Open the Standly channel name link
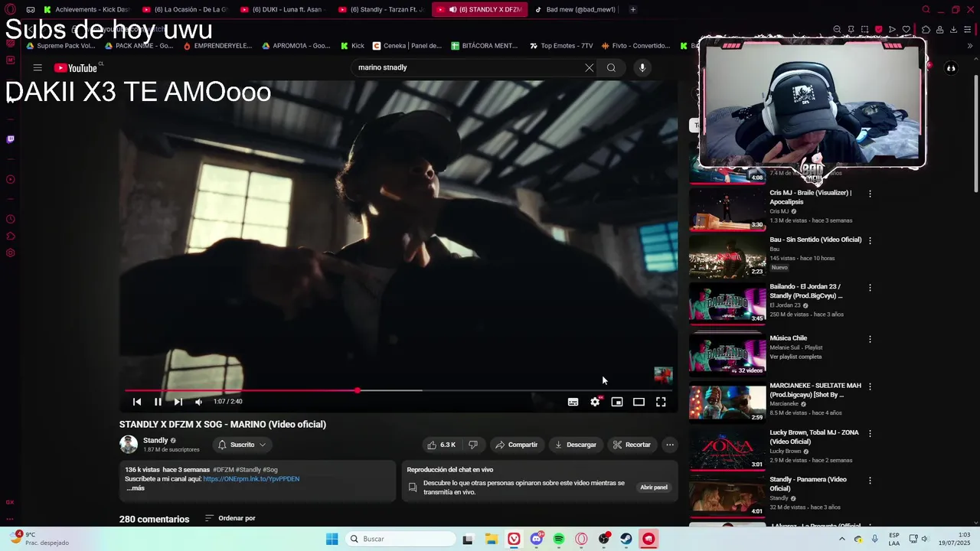 155,440
